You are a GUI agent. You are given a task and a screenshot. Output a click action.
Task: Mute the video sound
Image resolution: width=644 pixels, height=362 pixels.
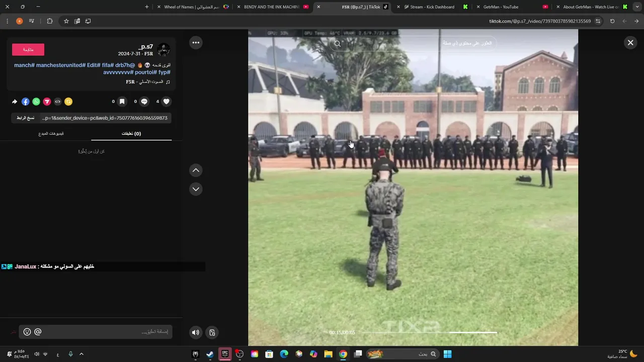pos(196,332)
